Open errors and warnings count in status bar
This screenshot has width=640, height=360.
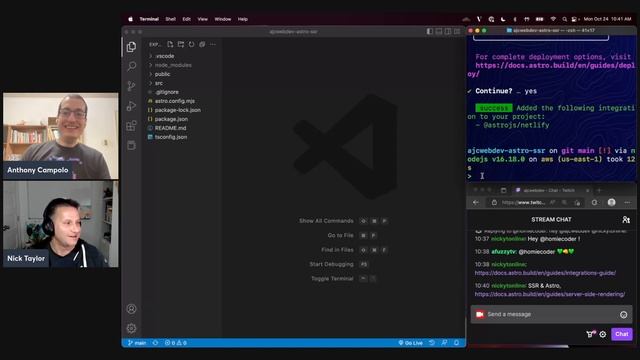(176, 343)
